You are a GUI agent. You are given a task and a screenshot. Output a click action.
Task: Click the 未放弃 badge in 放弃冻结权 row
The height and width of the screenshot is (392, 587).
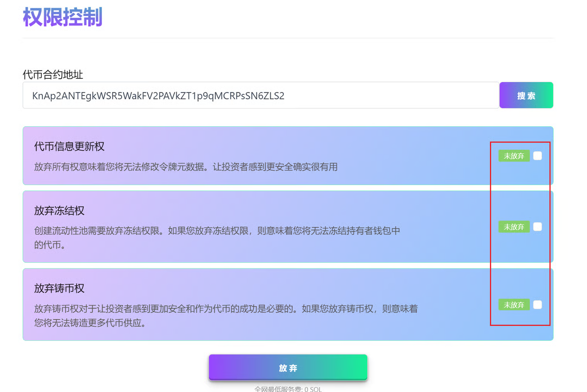pos(514,227)
